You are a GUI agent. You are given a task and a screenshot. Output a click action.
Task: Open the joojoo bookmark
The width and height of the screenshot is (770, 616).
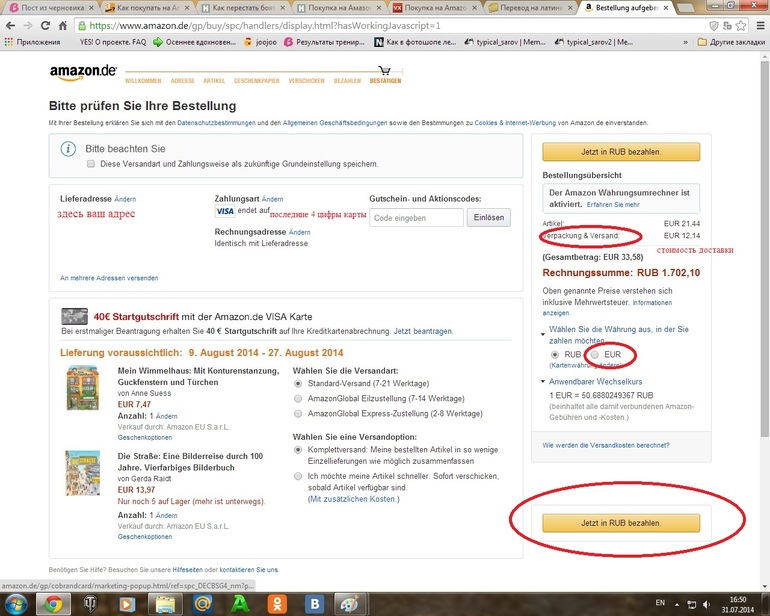click(x=260, y=42)
